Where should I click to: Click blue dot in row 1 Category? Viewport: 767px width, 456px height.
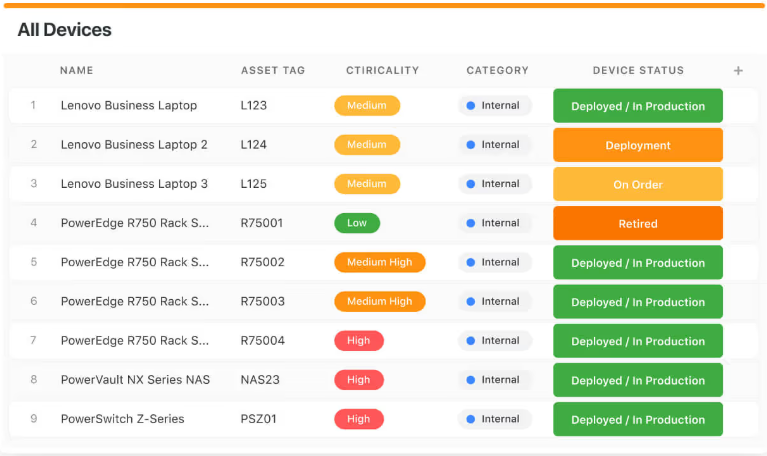tap(471, 106)
